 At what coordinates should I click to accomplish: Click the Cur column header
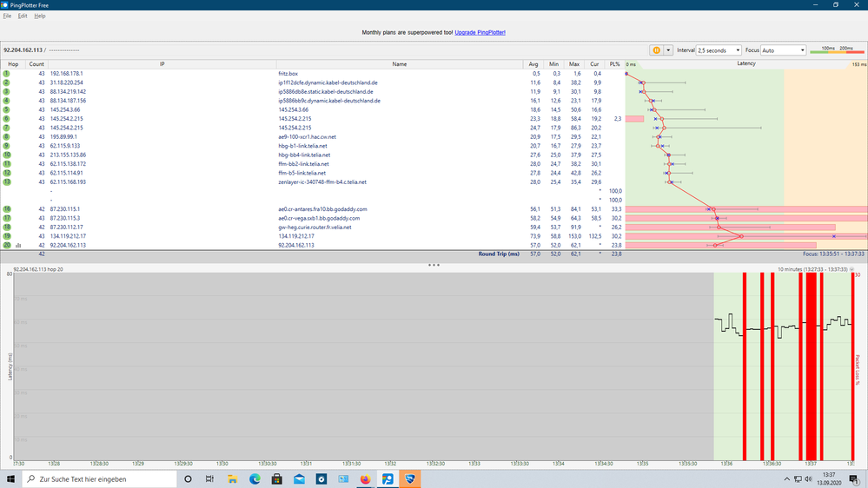tap(594, 64)
